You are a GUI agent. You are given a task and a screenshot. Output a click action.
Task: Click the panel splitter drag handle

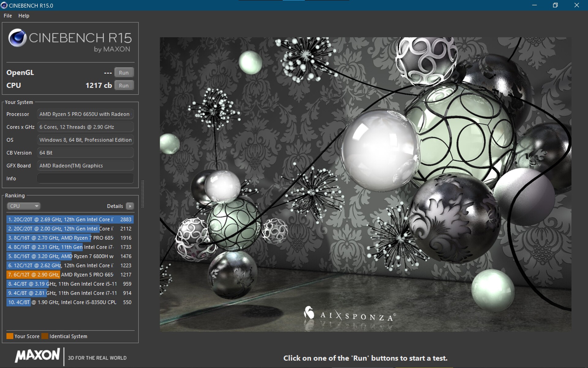(142, 194)
